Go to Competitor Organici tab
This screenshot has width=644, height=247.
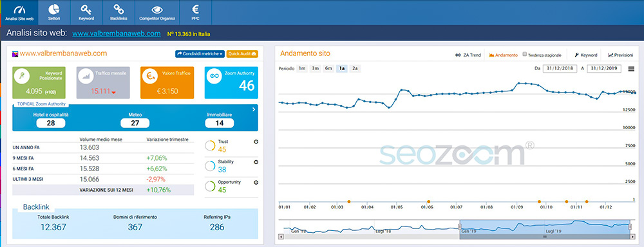(157, 12)
